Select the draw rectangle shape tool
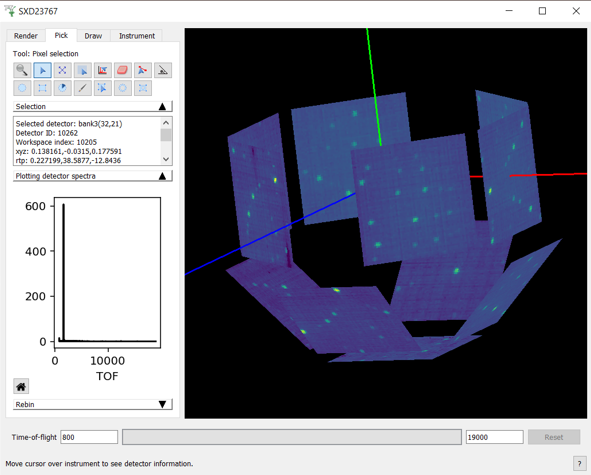591x475 pixels. click(x=42, y=88)
